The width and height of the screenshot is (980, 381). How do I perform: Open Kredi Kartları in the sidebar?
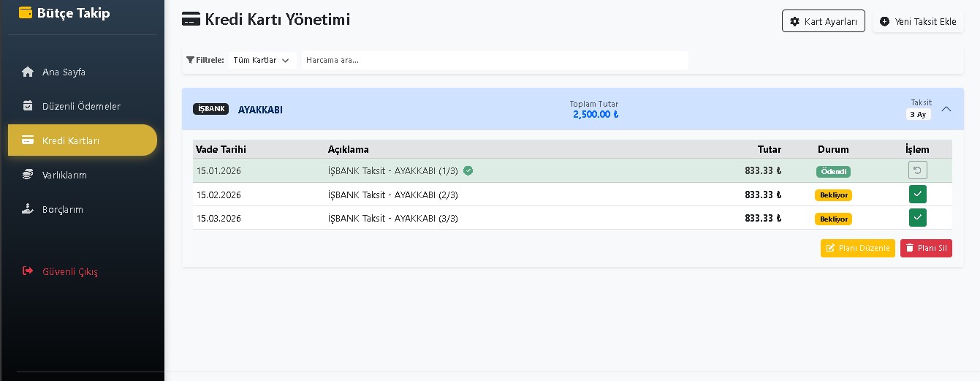(82, 140)
